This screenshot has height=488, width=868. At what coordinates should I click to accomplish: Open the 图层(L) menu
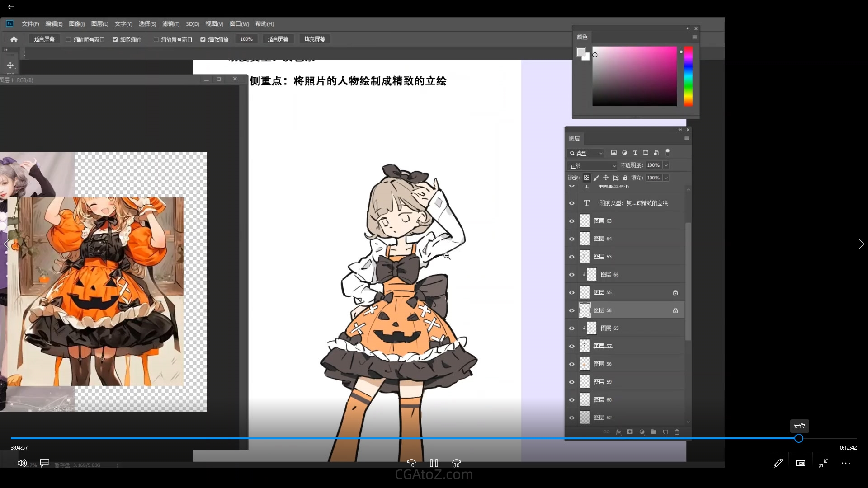click(99, 24)
